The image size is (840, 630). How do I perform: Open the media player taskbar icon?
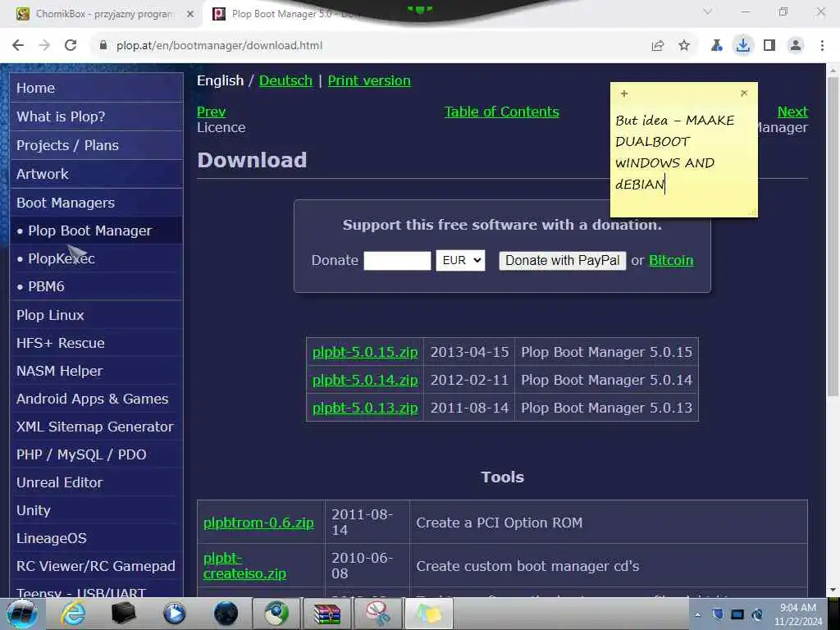(174, 614)
